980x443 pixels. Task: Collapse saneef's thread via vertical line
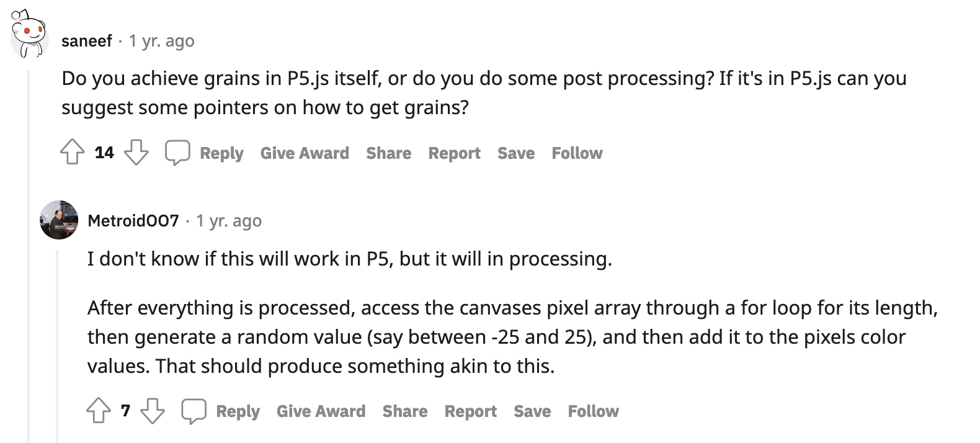[29, 248]
